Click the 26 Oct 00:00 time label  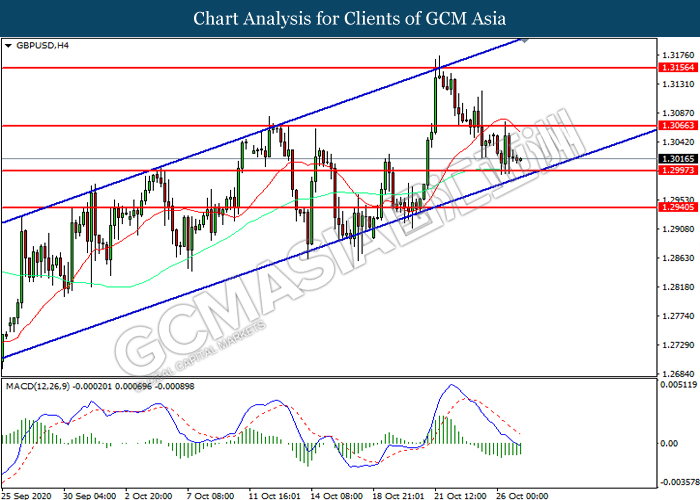pos(522,496)
